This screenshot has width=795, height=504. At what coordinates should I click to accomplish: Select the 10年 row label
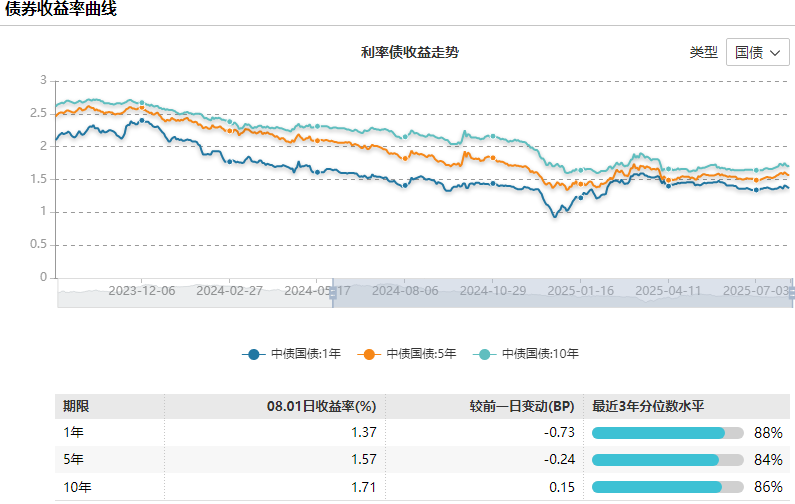pyautogui.click(x=77, y=487)
